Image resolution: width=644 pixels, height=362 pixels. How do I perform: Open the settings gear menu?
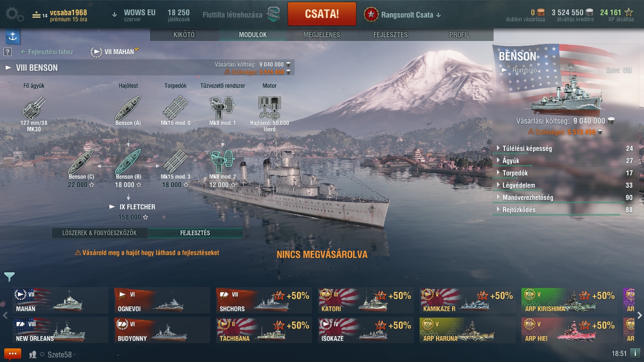click(14, 14)
